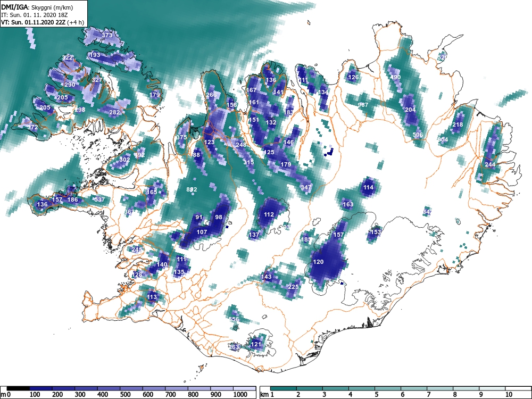This screenshot has height=399, width=532.
Task: Click the visibility value 121 near the south coast
Action: 256,344
